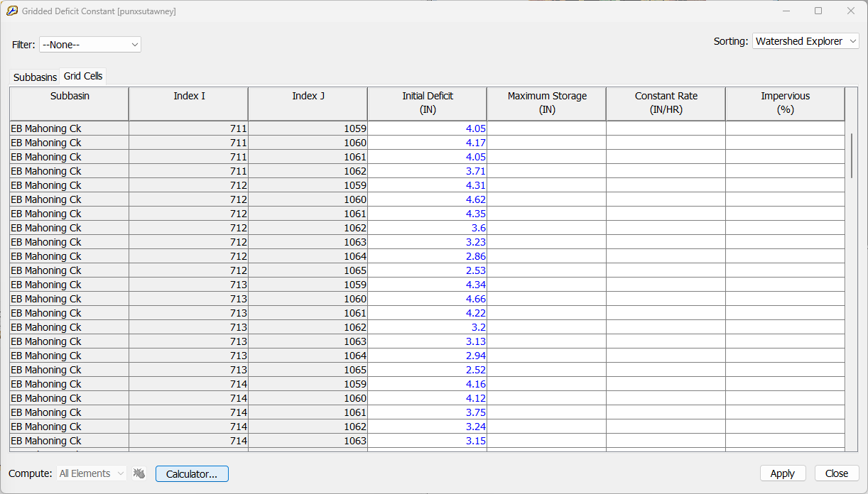Select the Initial Deficit value 4.34
This screenshot has width=868, height=494.
(428, 285)
